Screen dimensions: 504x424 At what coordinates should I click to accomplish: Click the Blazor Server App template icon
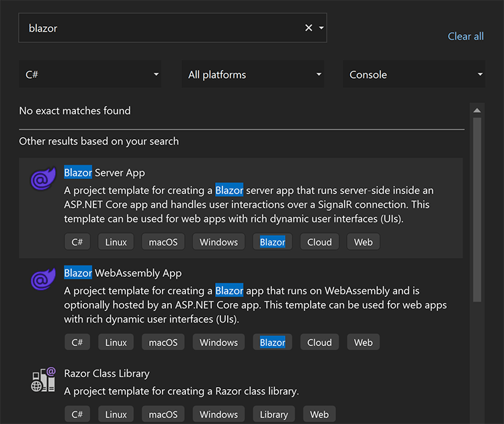pyautogui.click(x=42, y=179)
